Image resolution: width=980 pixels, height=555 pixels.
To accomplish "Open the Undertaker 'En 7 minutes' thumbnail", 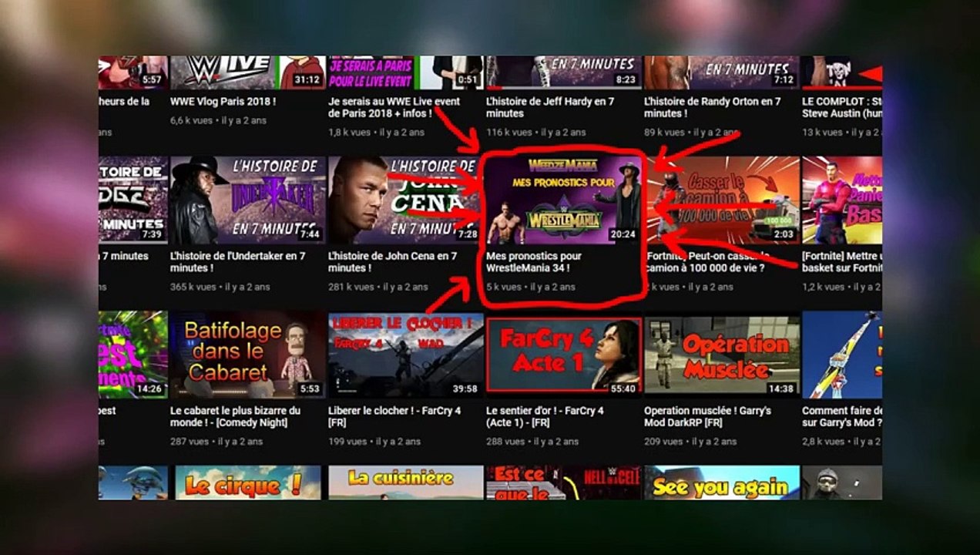I will point(247,200).
